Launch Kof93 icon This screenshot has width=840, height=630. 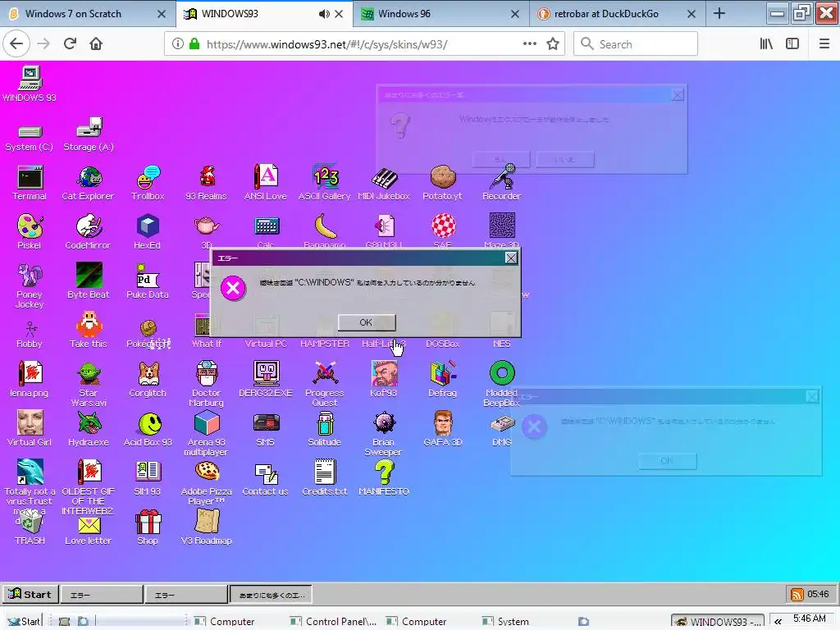click(x=384, y=379)
